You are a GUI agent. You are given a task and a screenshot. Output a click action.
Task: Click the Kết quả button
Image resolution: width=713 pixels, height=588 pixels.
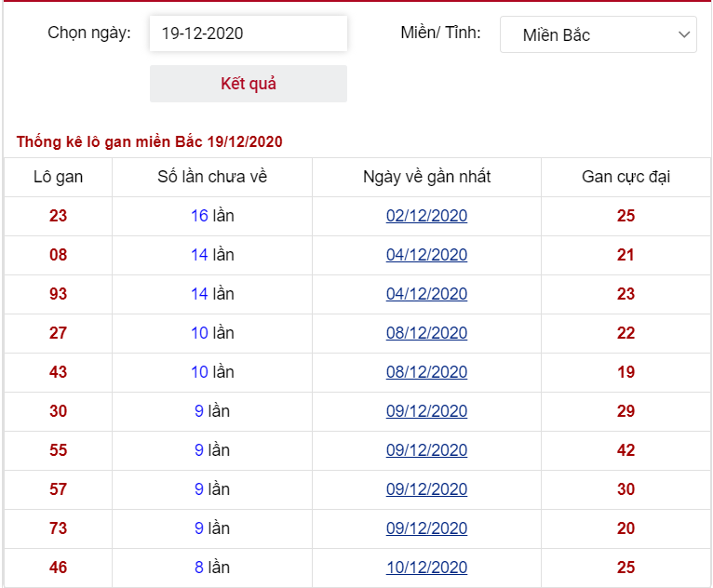tap(249, 84)
